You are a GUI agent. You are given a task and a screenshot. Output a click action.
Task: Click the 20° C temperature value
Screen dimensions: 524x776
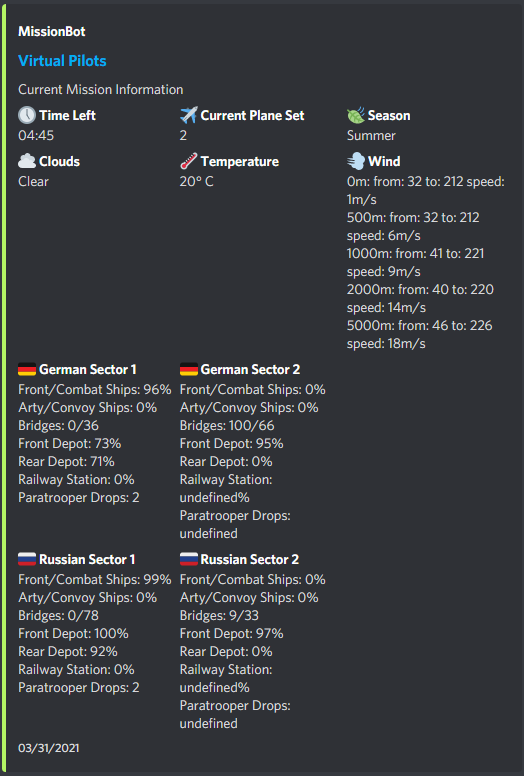pos(196,182)
